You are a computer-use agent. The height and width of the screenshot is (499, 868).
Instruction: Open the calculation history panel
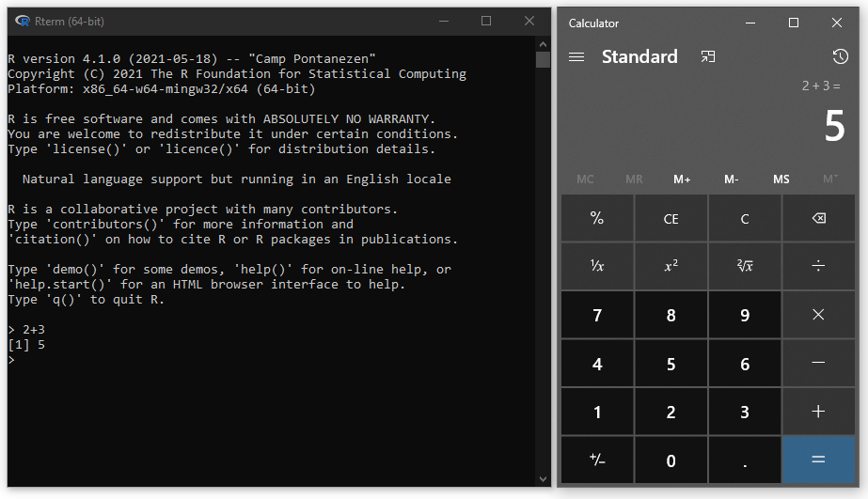tap(840, 57)
